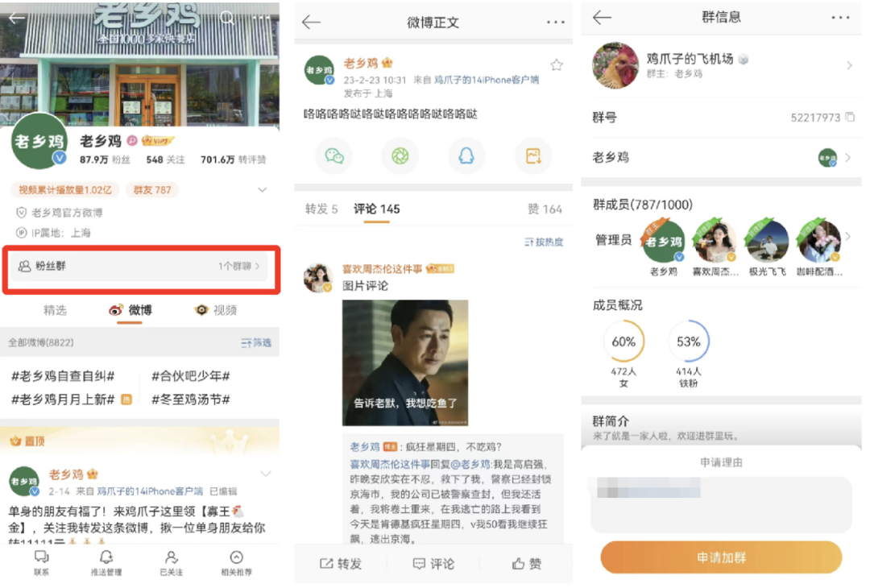
Task: Expand 粉丝群 row showing 1个群聊
Action: tap(139, 267)
